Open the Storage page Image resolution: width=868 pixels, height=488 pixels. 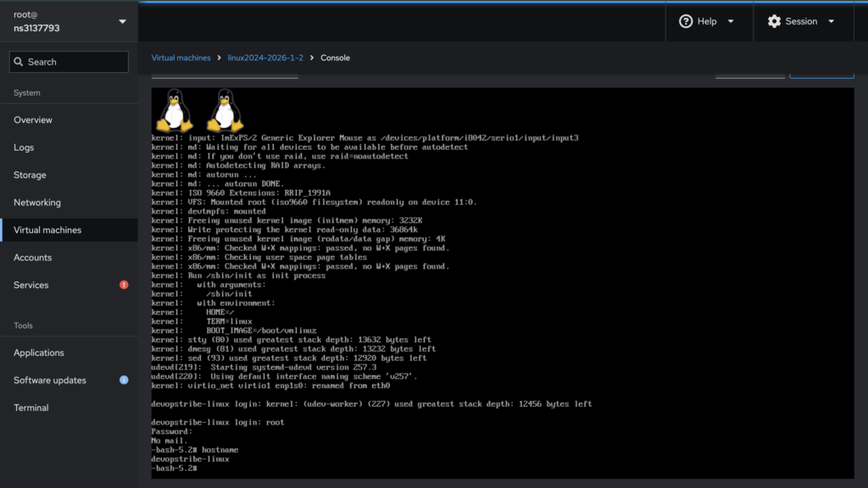click(x=30, y=175)
